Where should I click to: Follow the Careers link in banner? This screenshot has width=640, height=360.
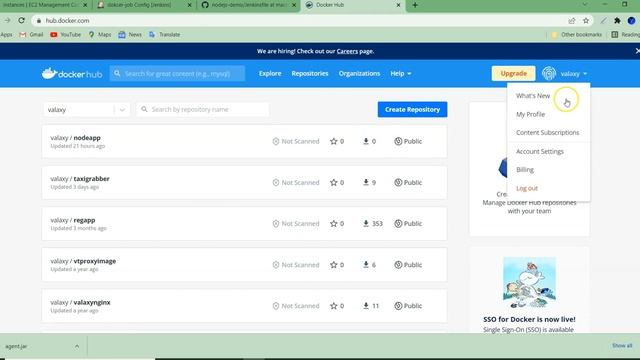tap(347, 51)
